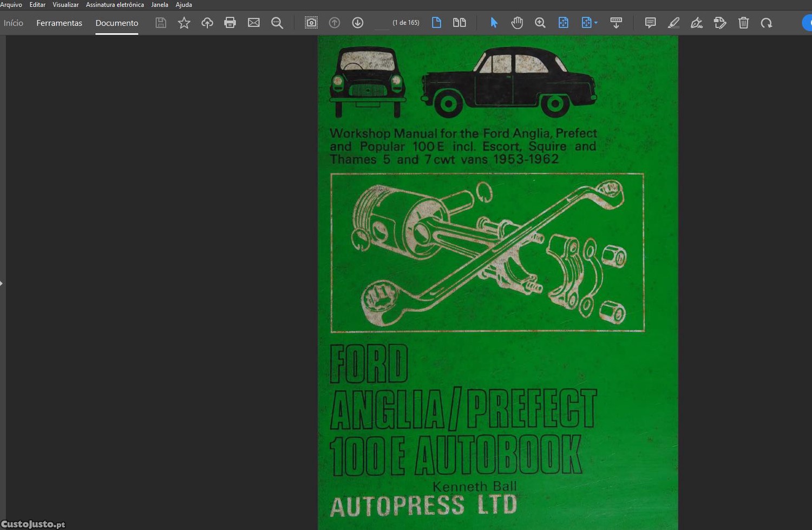812x530 pixels.
Task: Add document to favorites with star icon
Action: click(184, 23)
